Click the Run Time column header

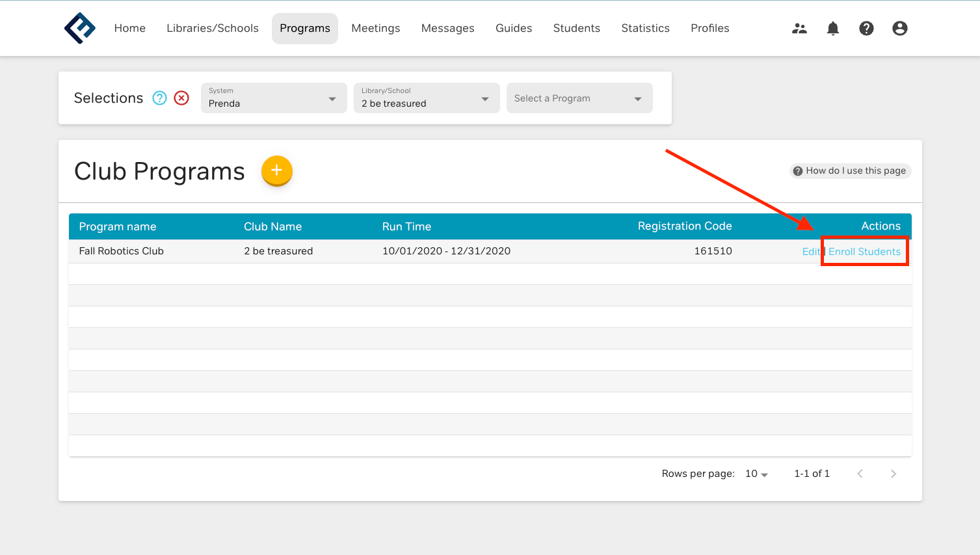[x=407, y=226]
